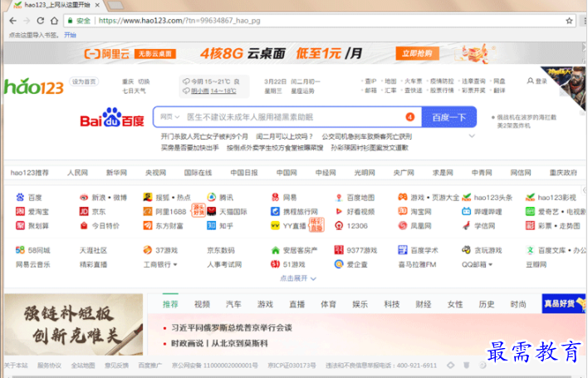Open the 网页 search type dropdown
Screen dimensions: 588x378
point(170,117)
